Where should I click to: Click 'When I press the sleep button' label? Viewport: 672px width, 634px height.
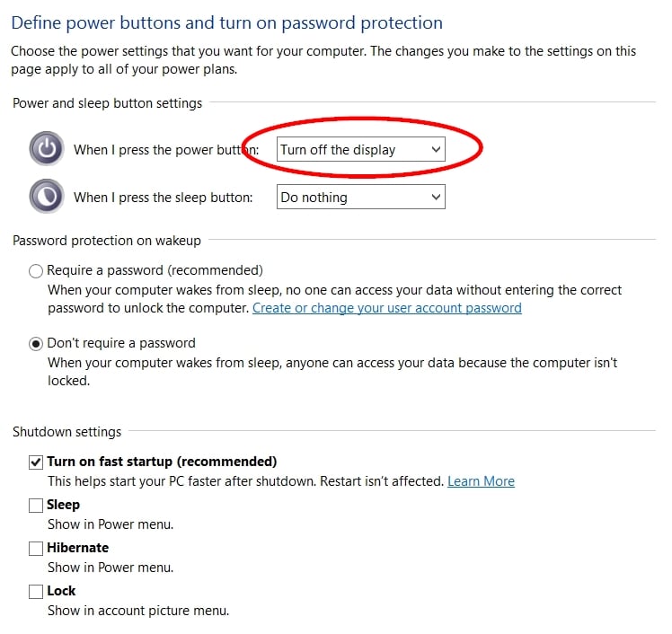pyautogui.click(x=163, y=197)
